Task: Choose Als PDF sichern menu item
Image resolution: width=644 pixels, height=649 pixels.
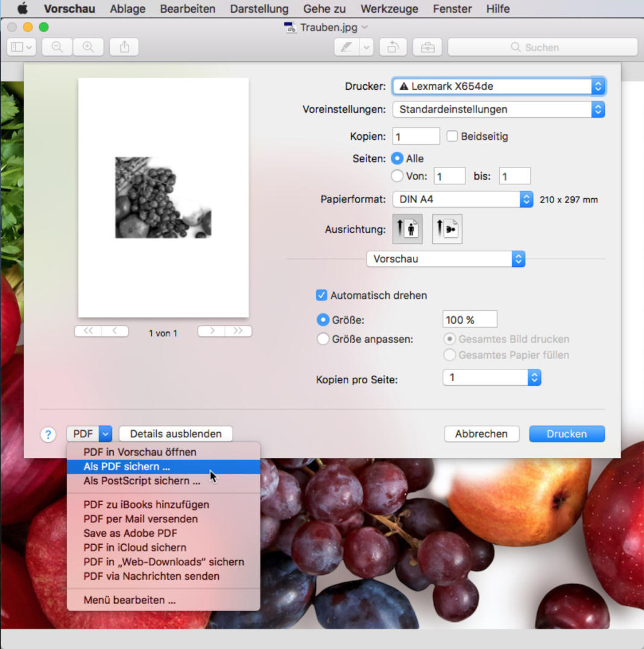Action: pyautogui.click(x=127, y=466)
